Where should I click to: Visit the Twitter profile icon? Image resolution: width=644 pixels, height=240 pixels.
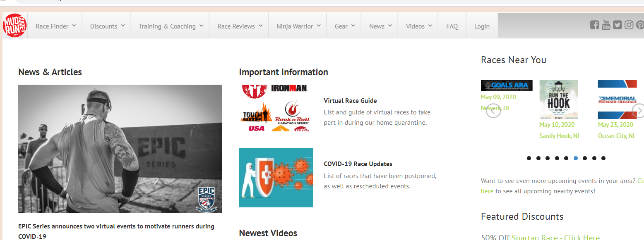618,25
